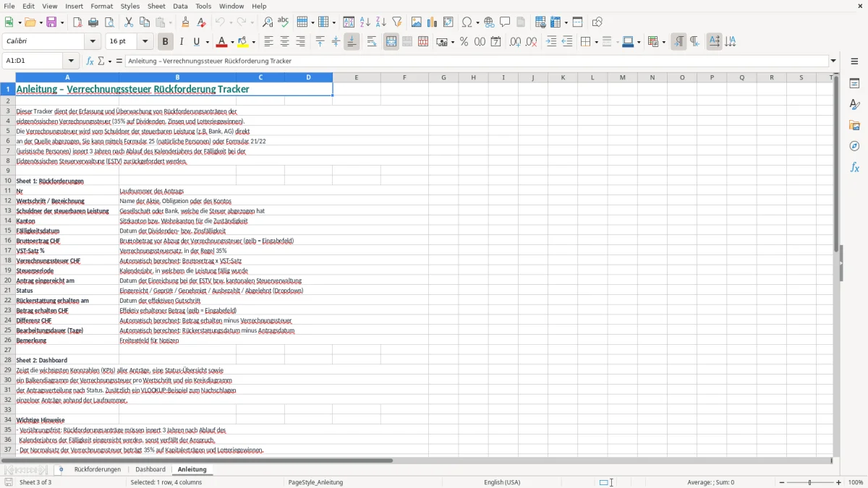Open the Name Box dropdown arrow
Viewport: 868px width, 488px height.
pyautogui.click(x=71, y=61)
